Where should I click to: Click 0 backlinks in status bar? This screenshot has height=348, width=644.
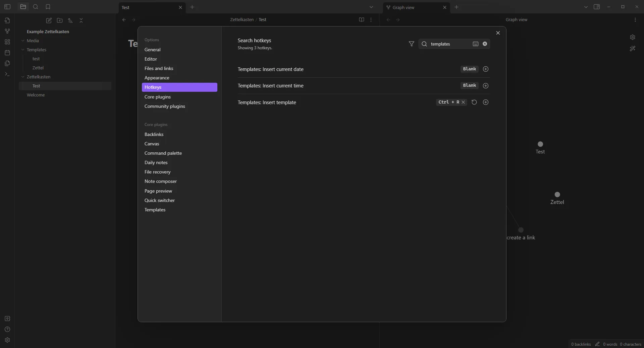(x=581, y=344)
